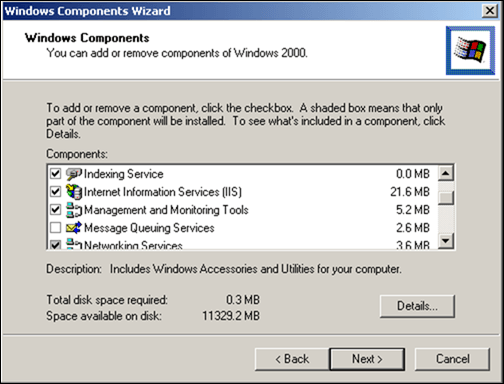The width and height of the screenshot is (504, 384).
Task: Click the 21.6 MB size value
Action: [410, 192]
